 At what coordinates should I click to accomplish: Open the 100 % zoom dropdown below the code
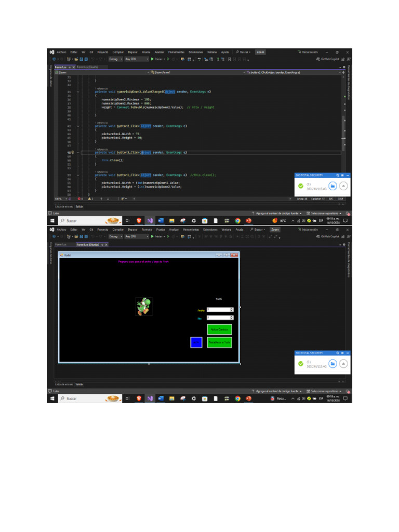(x=61, y=199)
